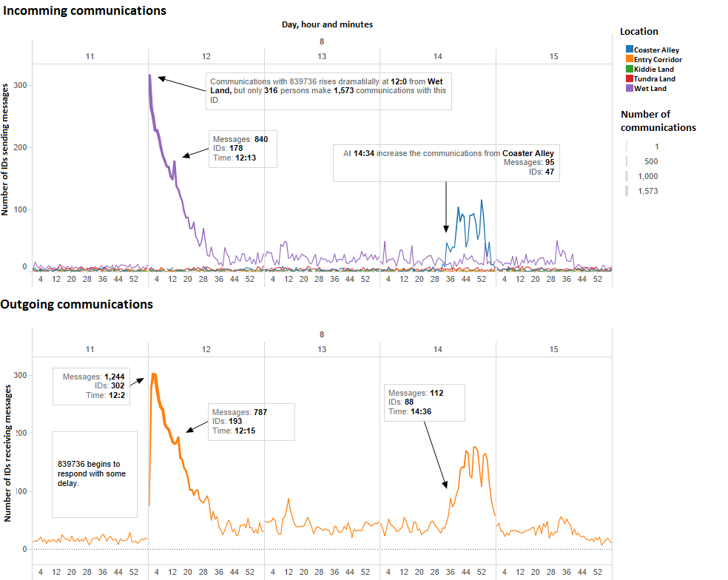Select the purple Wet Land legend swatch
This screenshot has height=580, width=728.
(629, 89)
